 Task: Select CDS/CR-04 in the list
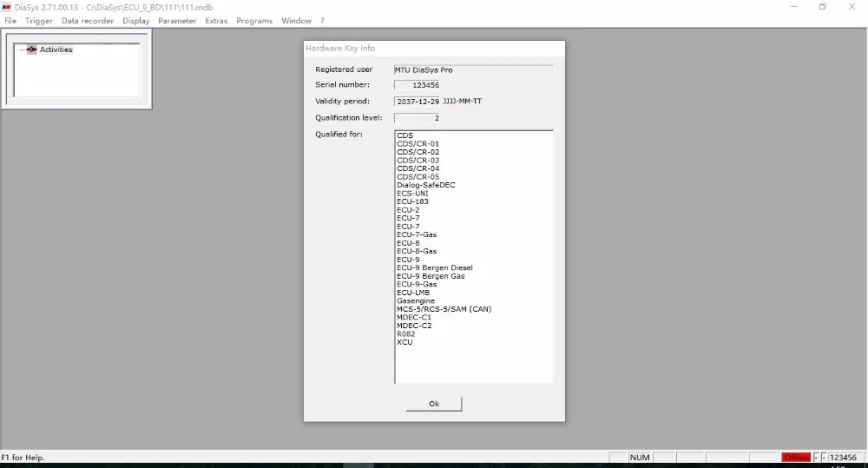[x=418, y=168]
